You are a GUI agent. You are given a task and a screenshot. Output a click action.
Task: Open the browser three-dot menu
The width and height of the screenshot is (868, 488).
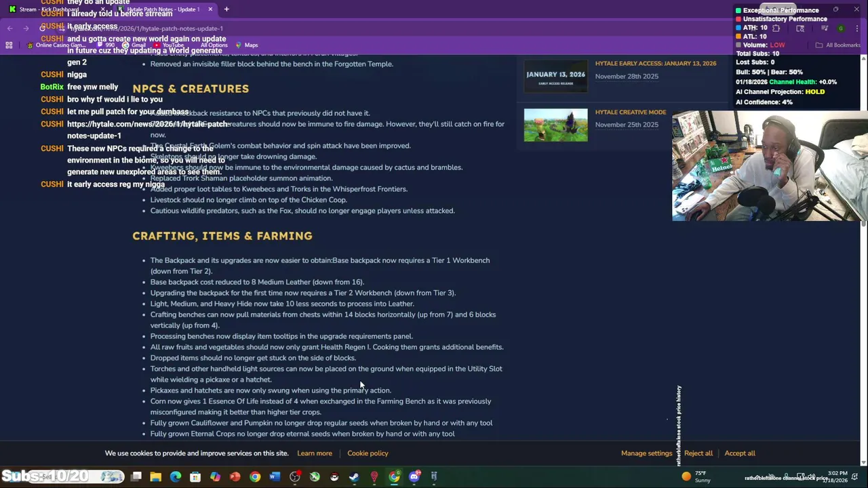859,28
